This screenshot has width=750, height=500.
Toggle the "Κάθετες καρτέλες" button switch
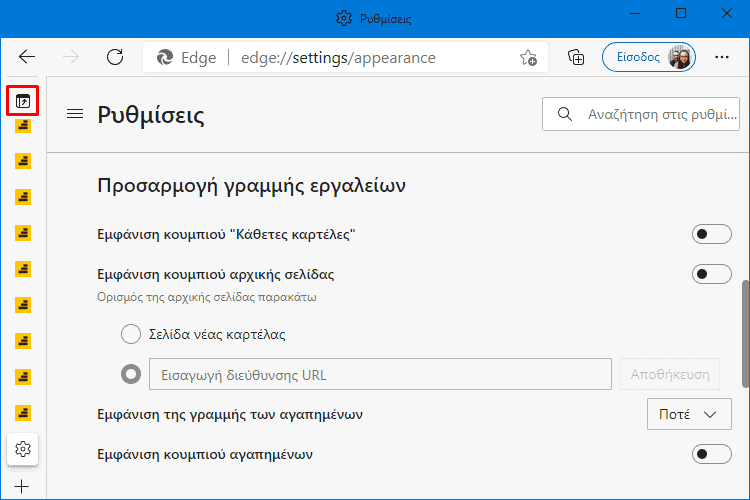tap(711, 234)
